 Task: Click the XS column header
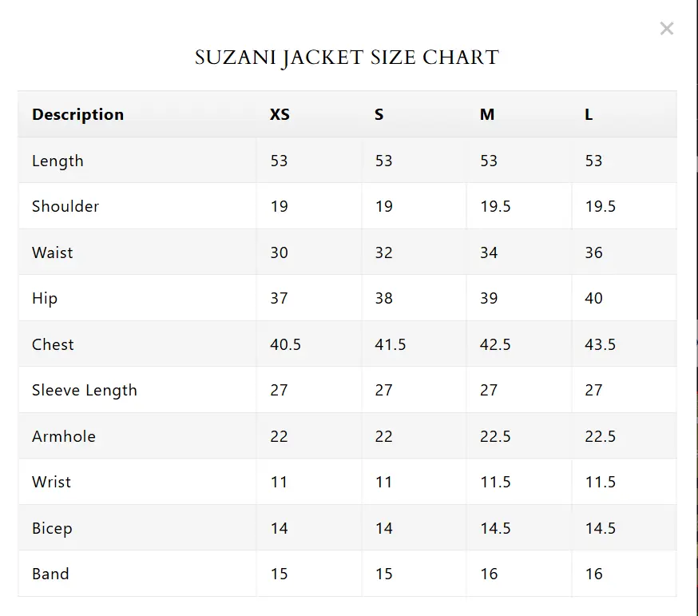[x=280, y=114]
